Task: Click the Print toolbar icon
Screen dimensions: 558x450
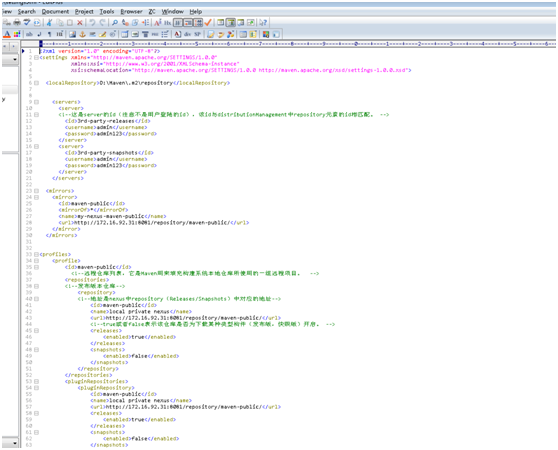Action: tap(17, 22)
